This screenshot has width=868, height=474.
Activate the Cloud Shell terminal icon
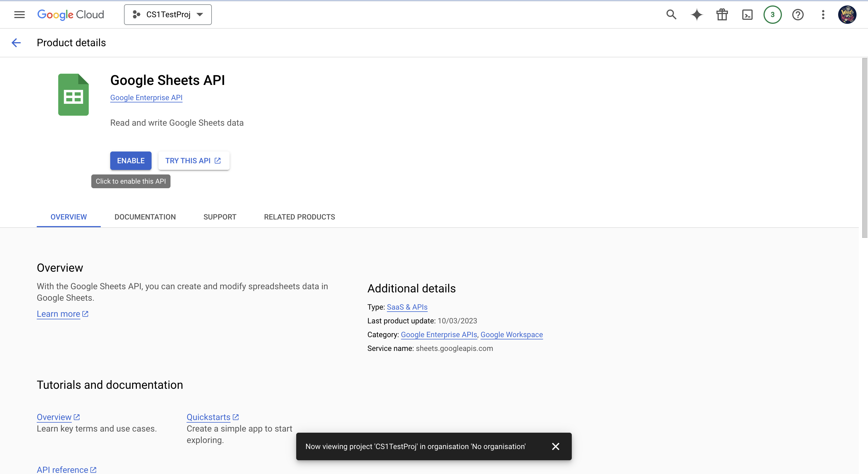click(747, 14)
